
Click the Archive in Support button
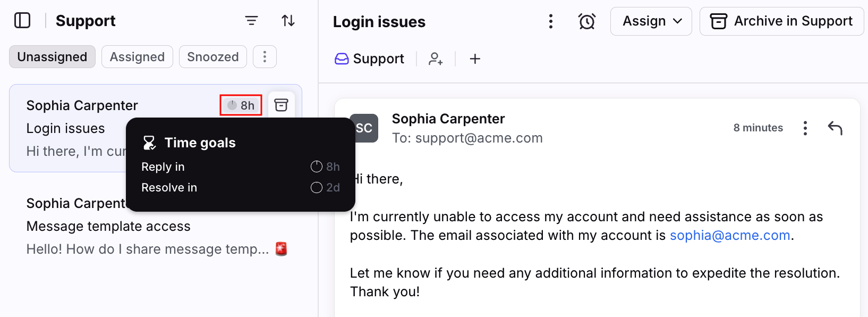pos(782,21)
